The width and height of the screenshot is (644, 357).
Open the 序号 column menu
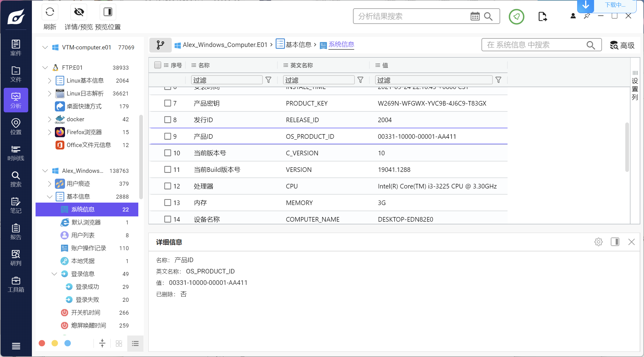[166, 65]
